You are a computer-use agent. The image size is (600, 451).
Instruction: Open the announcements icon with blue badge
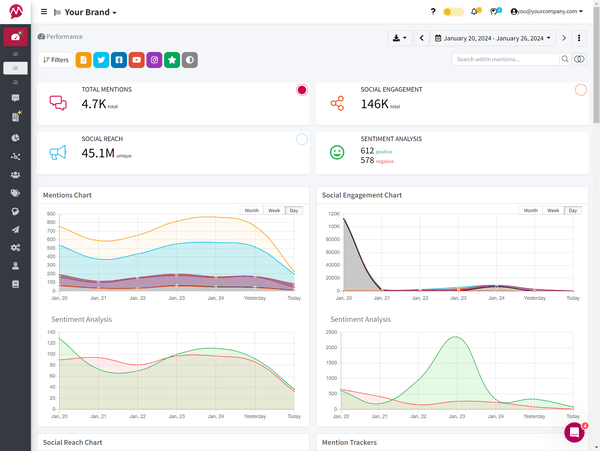click(x=495, y=11)
